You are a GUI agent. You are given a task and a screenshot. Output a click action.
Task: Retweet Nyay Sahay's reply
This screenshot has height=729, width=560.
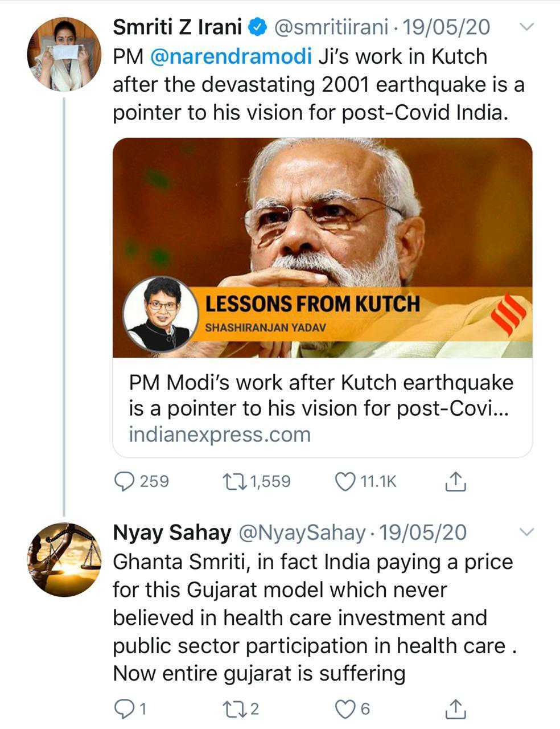[x=234, y=708]
